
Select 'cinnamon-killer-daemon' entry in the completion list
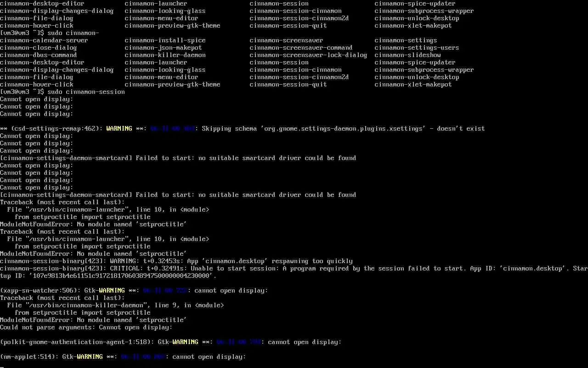[x=165, y=55]
